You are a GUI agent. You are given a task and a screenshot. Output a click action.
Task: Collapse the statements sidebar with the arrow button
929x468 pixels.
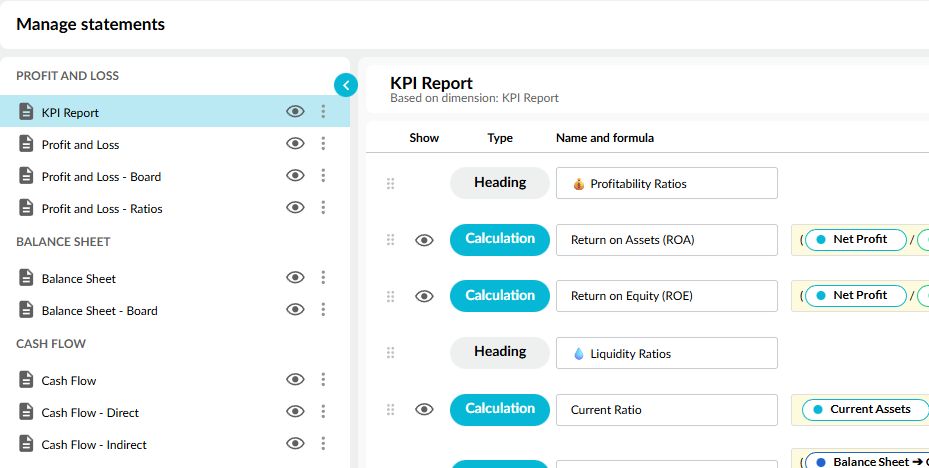[346, 86]
